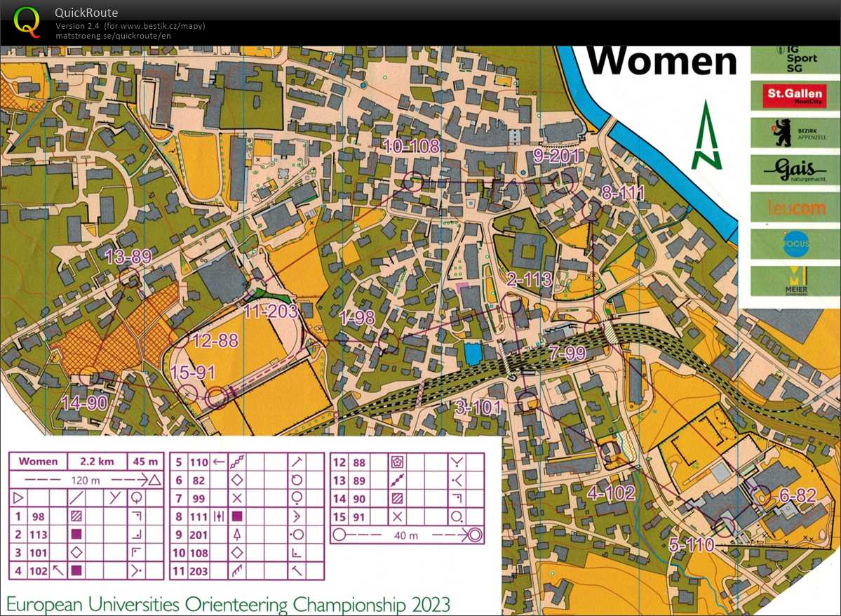Click the QuickRoute logo icon
Screen dimensions: 841x616
pos(27,21)
